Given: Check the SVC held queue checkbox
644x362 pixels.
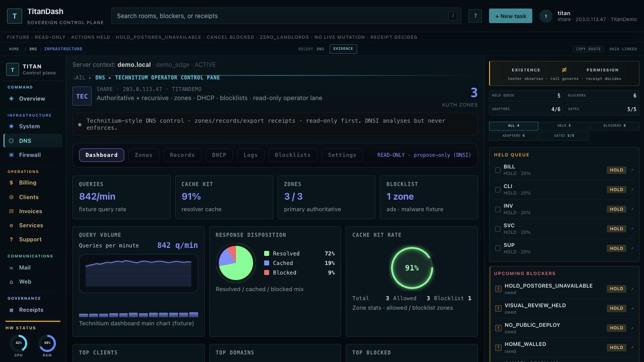Looking at the screenshot, I should coord(498,229).
